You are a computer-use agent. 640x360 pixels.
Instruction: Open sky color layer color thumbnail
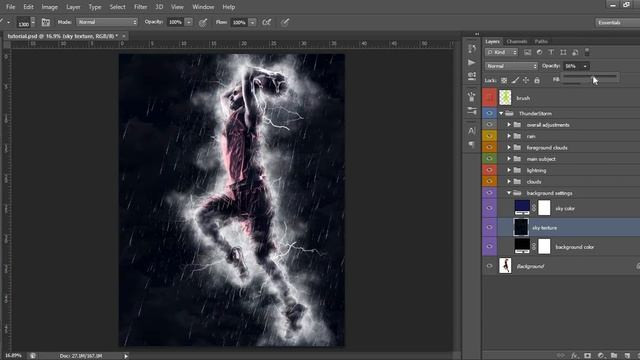pyautogui.click(x=522, y=207)
